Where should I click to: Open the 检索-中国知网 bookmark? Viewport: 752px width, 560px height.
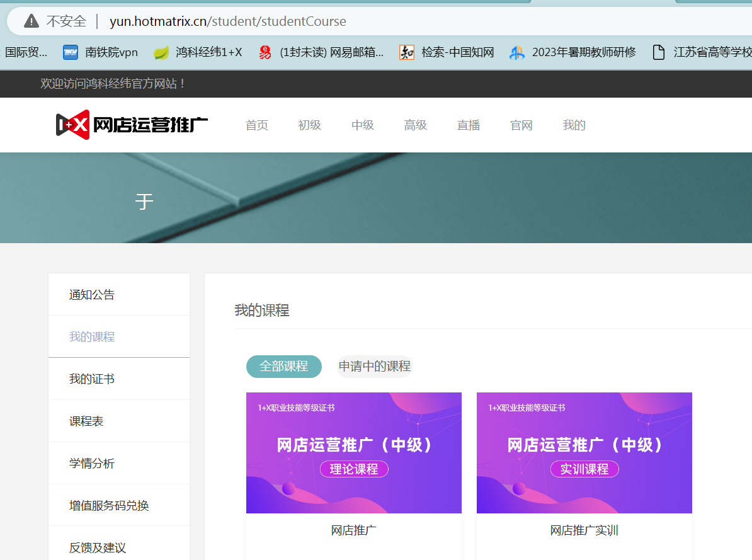coord(447,52)
